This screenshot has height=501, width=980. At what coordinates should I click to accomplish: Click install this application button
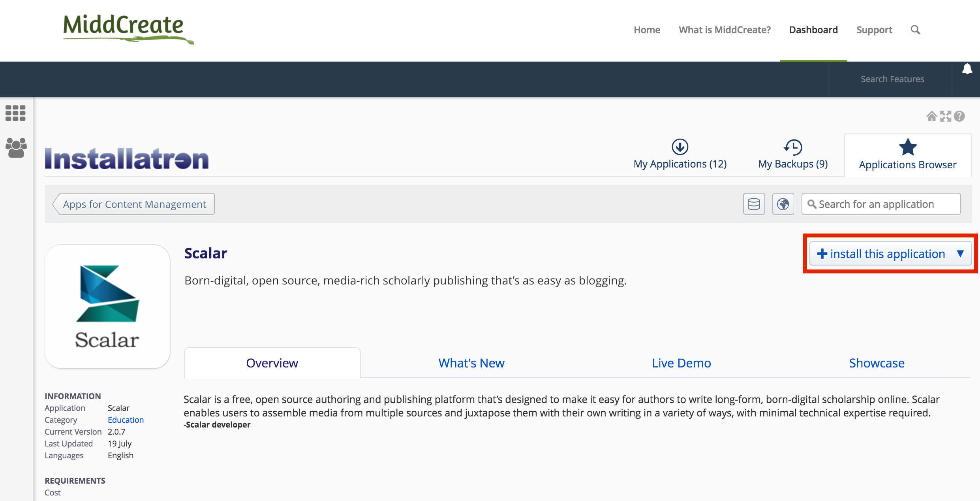(x=881, y=254)
